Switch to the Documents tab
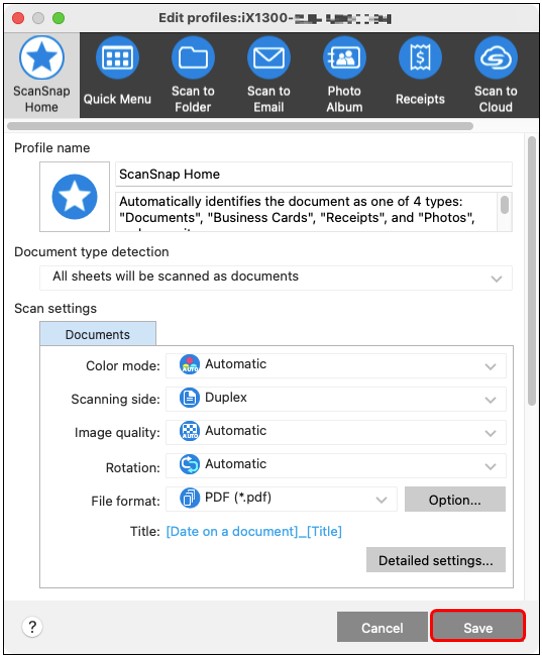Image resolution: width=542 pixels, height=657 pixels. point(98,334)
